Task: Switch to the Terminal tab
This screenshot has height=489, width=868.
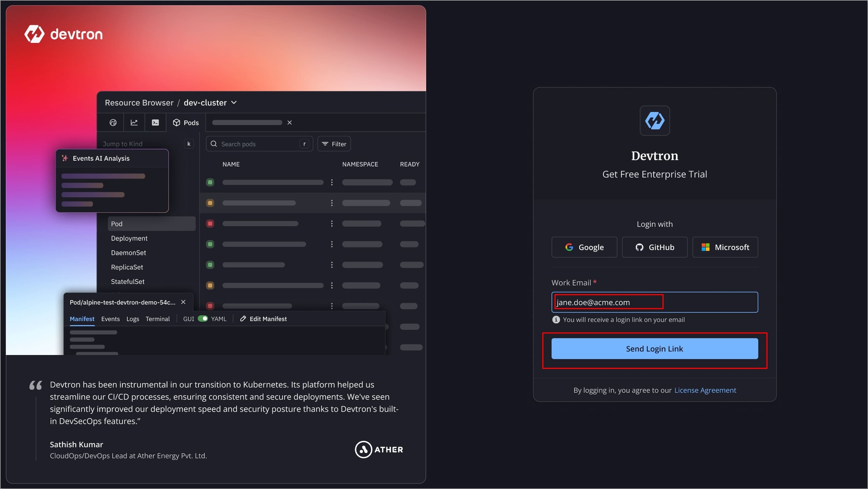Action: [157, 319]
